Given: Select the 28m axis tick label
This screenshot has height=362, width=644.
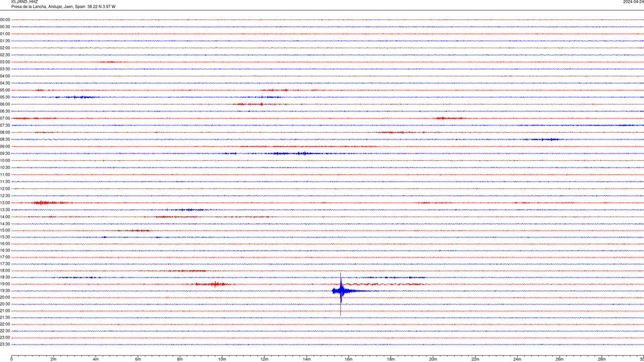Looking at the screenshot, I should pyautogui.click(x=601, y=359).
